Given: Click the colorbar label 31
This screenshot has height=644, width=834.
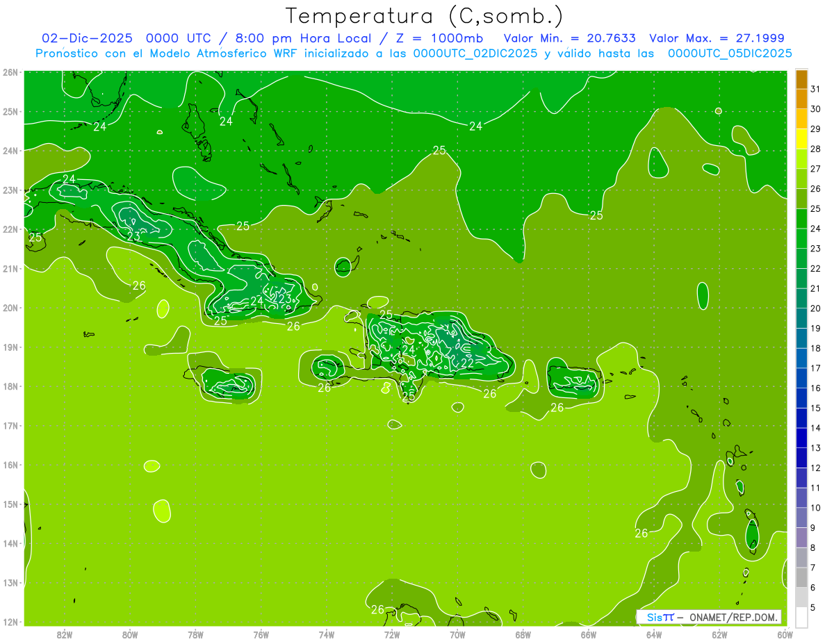Looking at the screenshot, I should point(816,89).
